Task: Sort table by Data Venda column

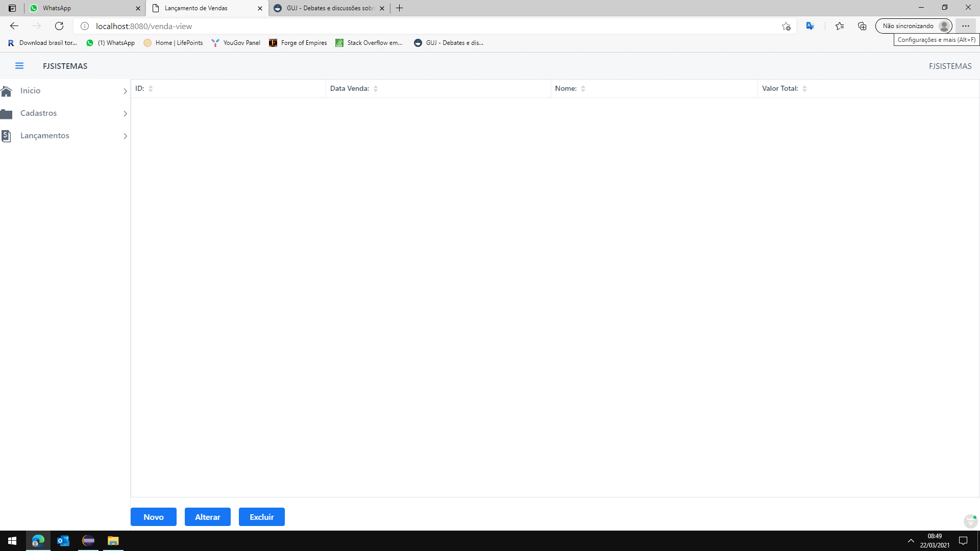Action: pyautogui.click(x=376, y=89)
